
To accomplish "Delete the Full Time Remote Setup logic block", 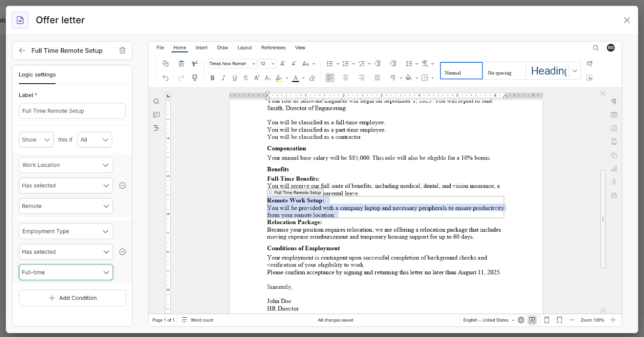I will [122, 51].
